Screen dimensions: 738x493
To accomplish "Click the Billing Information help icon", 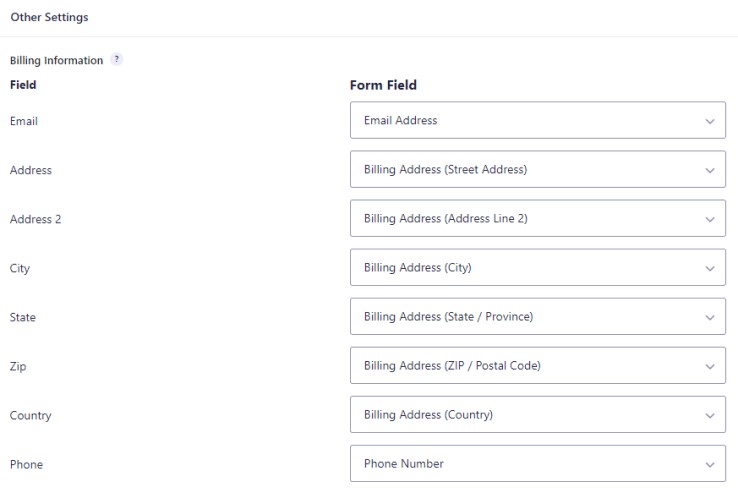I will click(x=116, y=59).
